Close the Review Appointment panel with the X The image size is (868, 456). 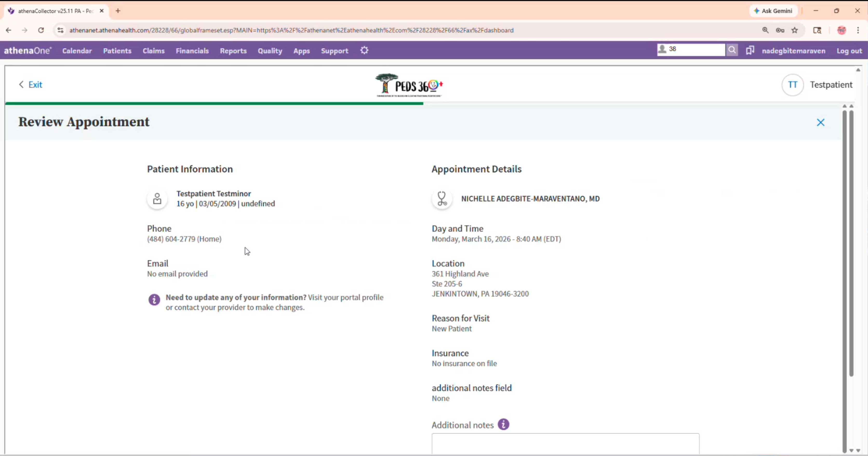pyautogui.click(x=820, y=122)
